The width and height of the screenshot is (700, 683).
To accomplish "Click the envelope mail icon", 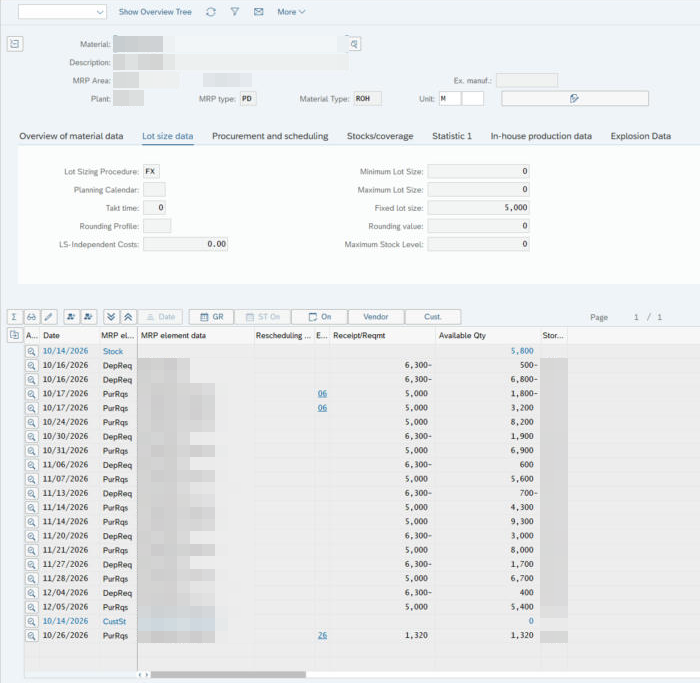I will coord(258,12).
